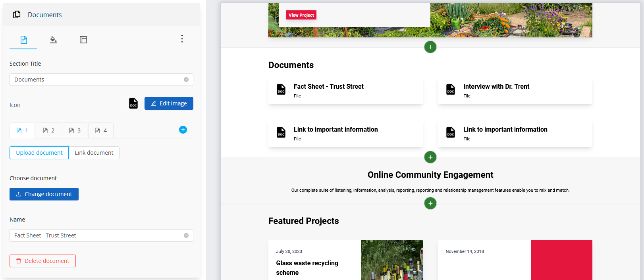The width and height of the screenshot is (644, 280).
Task: Click the Delete document button
Action: click(x=42, y=261)
